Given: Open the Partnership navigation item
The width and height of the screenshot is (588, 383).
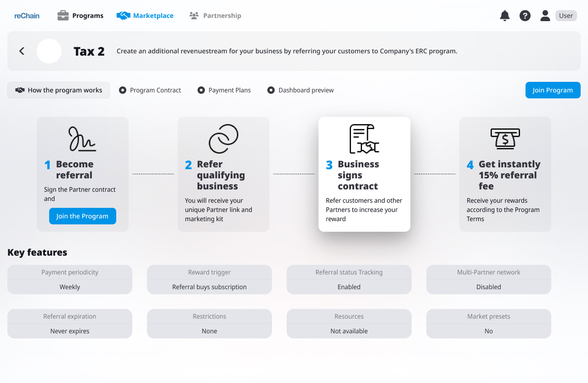Looking at the screenshot, I should [x=215, y=16].
